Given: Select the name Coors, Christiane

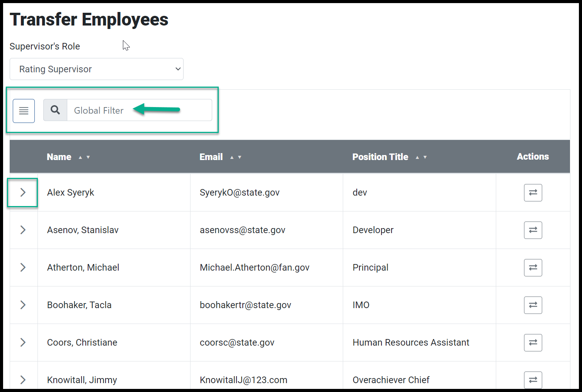Looking at the screenshot, I should [x=82, y=343].
